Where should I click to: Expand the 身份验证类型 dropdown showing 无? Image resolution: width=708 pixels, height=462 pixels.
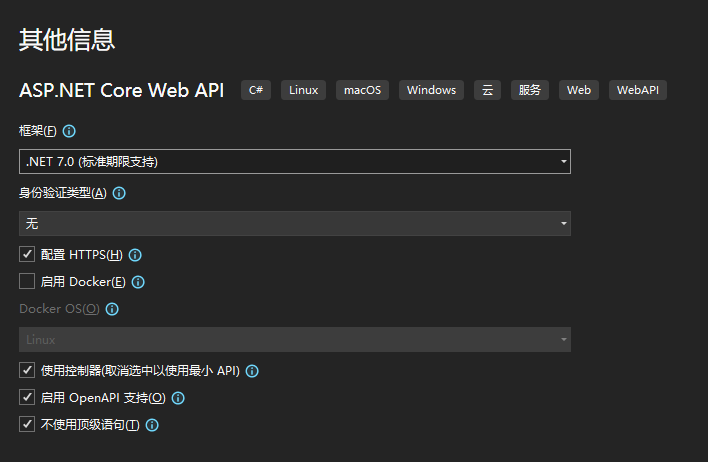tap(295, 223)
